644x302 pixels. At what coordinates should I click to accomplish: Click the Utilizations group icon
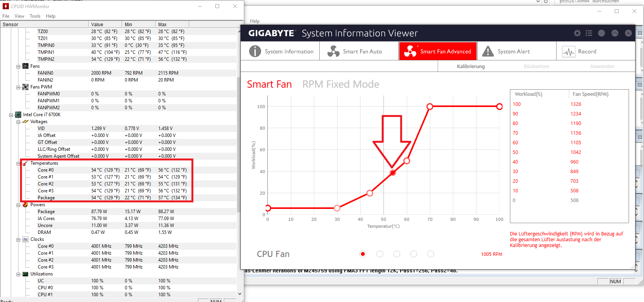coord(25,274)
